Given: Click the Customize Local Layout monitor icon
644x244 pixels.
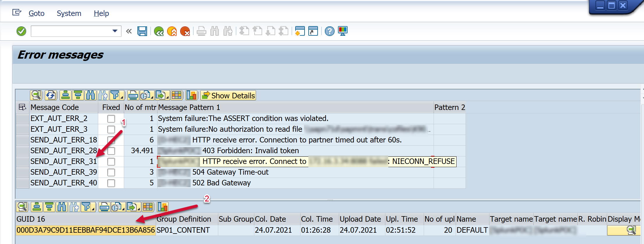Looking at the screenshot, I should pyautogui.click(x=343, y=31).
